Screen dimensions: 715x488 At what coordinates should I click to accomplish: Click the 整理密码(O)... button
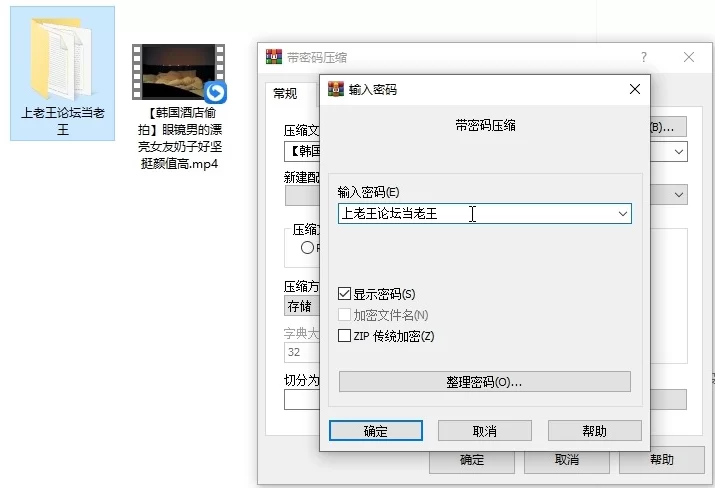click(485, 382)
